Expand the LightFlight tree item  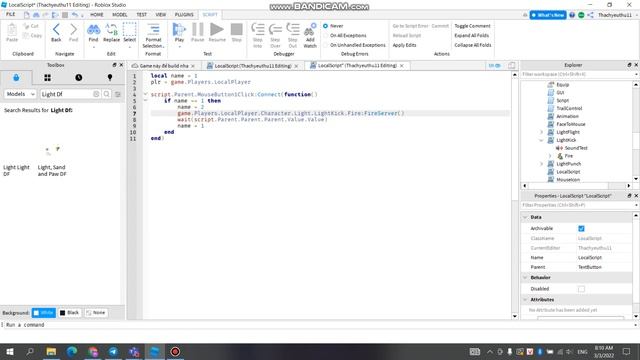click(x=542, y=132)
